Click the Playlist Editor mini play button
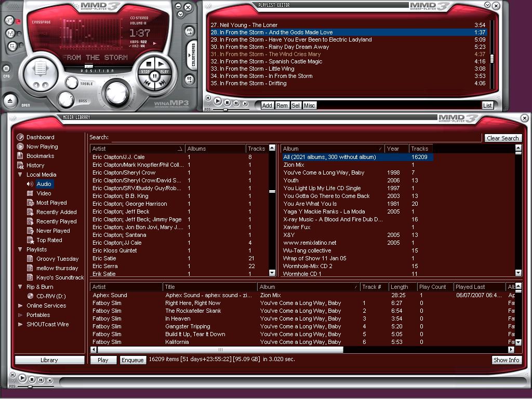 tap(218, 101)
